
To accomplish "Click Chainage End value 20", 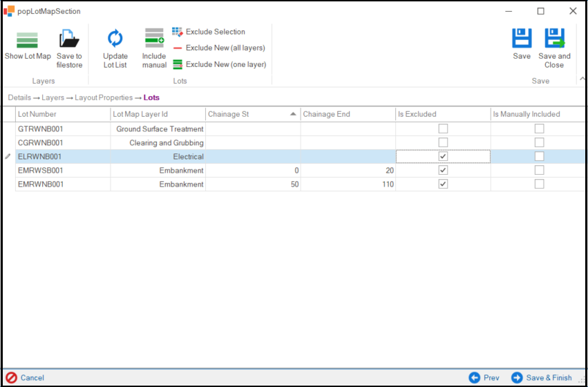I will 348,171.
